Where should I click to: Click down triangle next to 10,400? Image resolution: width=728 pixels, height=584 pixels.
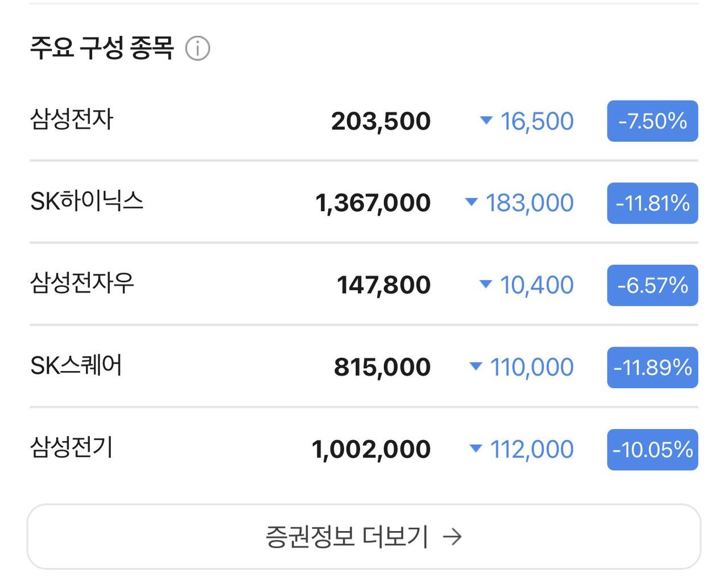(486, 283)
